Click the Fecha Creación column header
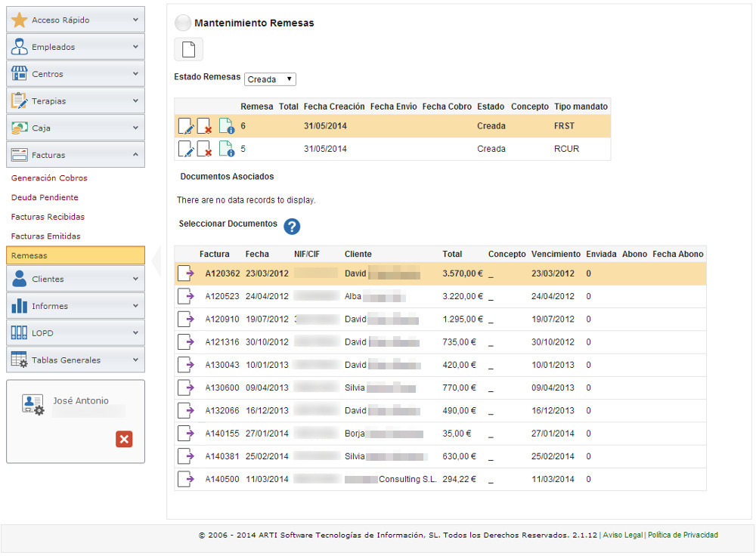756x559 pixels. pyautogui.click(x=334, y=107)
